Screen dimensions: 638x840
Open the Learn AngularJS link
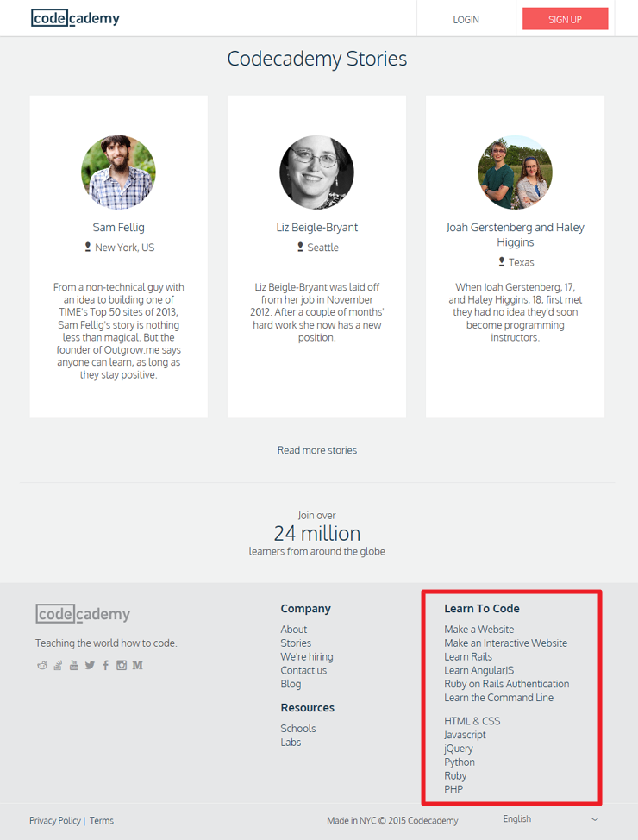(x=478, y=670)
